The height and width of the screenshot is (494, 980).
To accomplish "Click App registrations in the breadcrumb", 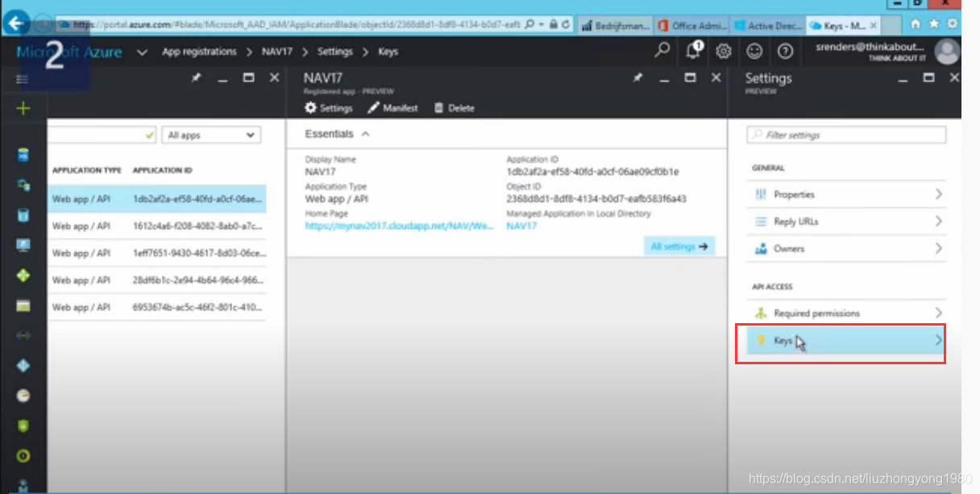I will [199, 52].
